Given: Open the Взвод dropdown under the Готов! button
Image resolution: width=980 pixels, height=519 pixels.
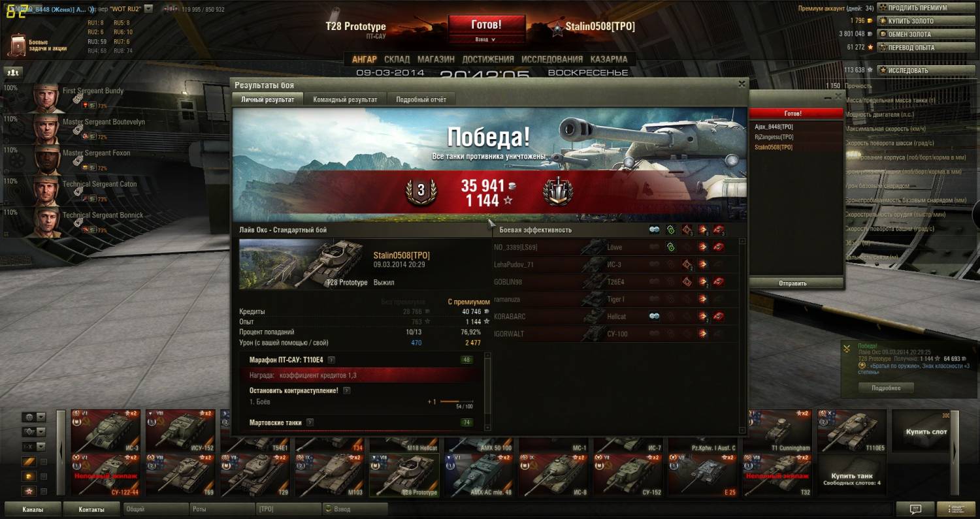Looking at the screenshot, I should click(x=485, y=40).
